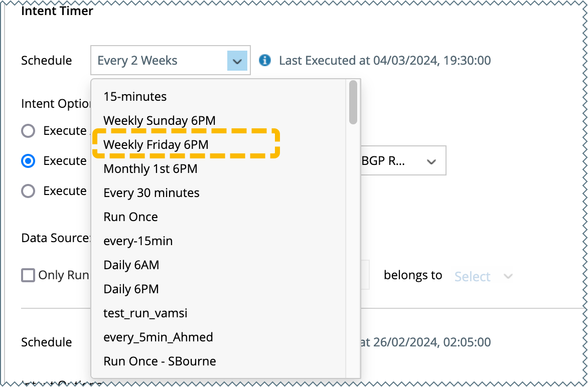
Task: Choose Daily 6AM from the list
Action: [131, 265]
